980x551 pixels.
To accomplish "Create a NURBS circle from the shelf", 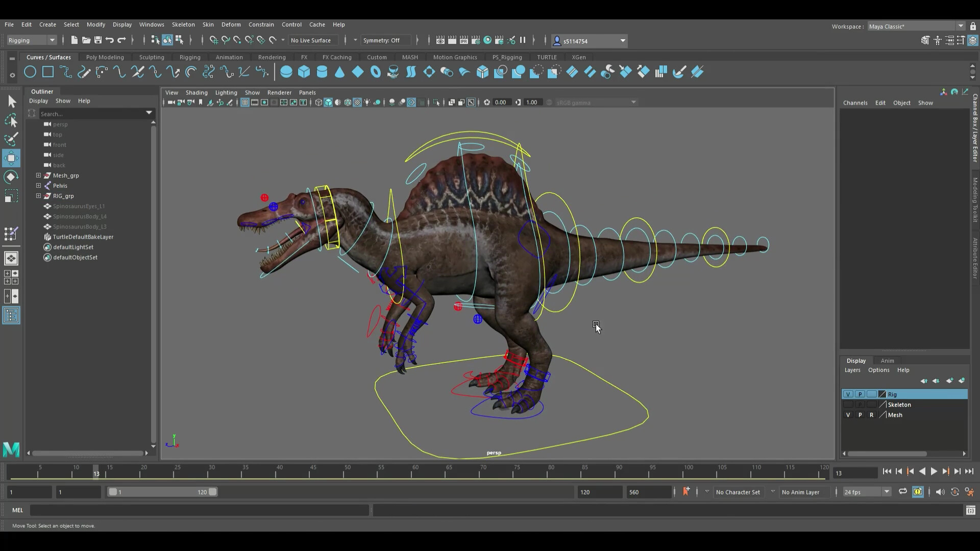I will point(30,72).
